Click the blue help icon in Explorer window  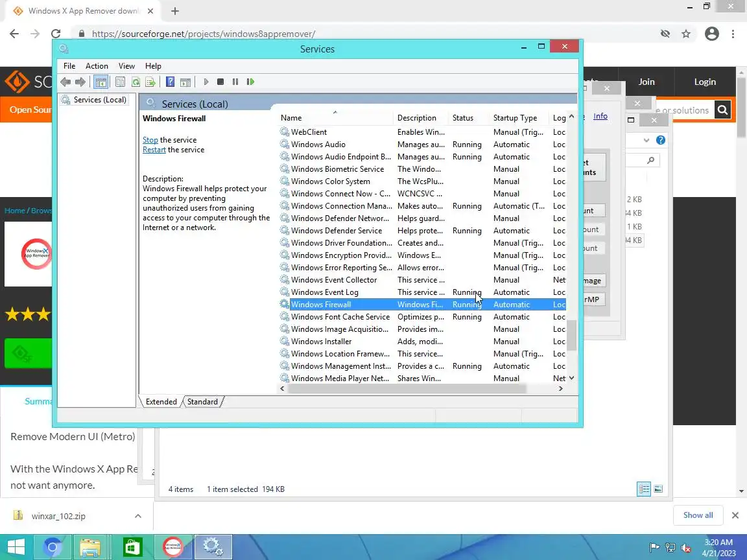pos(660,140)
